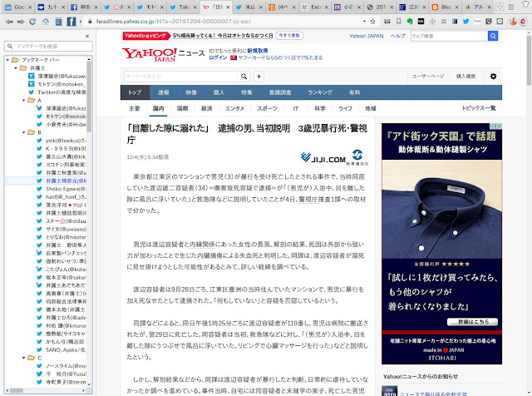The height and width of the screenshot is (396, 532).
Task: Open the mail extension icon
Action: [387, 22]
